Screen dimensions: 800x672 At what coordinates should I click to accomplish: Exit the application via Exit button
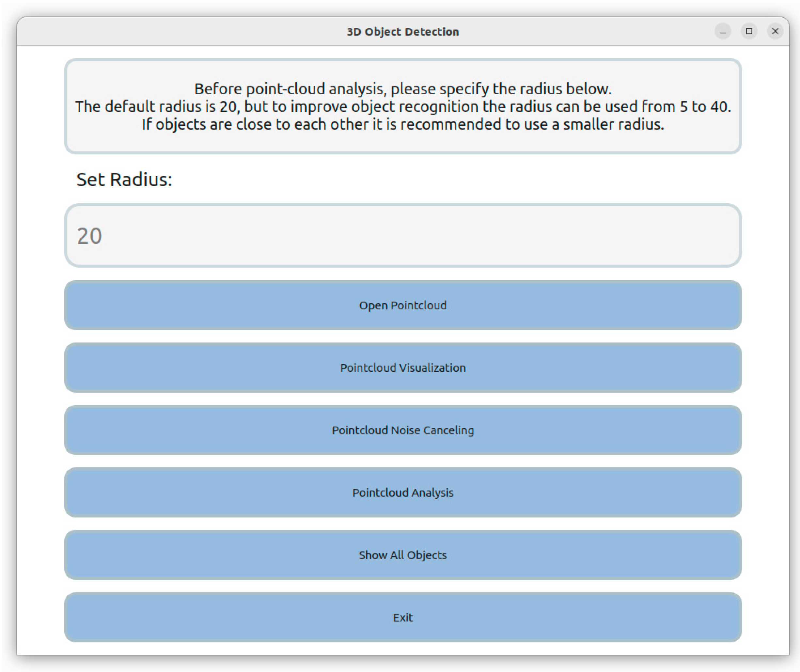click(403, 617)
